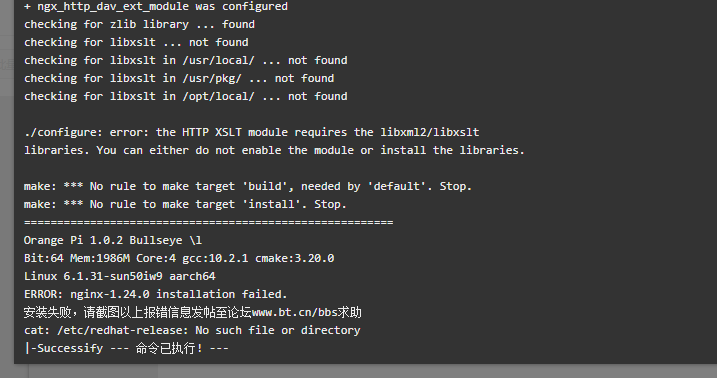Click the line checking libxslt in /opt/local/
The height and width of the screenshot is (378, 717).
(x=186, y=96)
